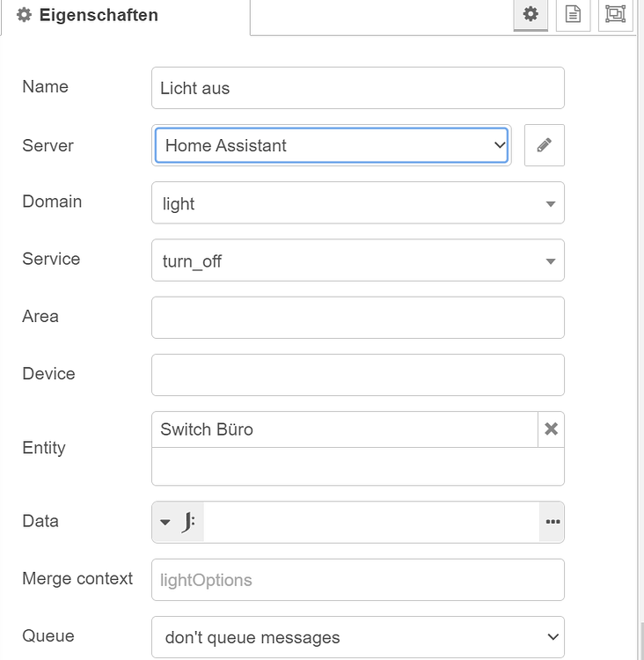Open the Data expression editor ellipsis button
Image resolution: width=644 pixels, height=660 pixels.
coord(553,522)
